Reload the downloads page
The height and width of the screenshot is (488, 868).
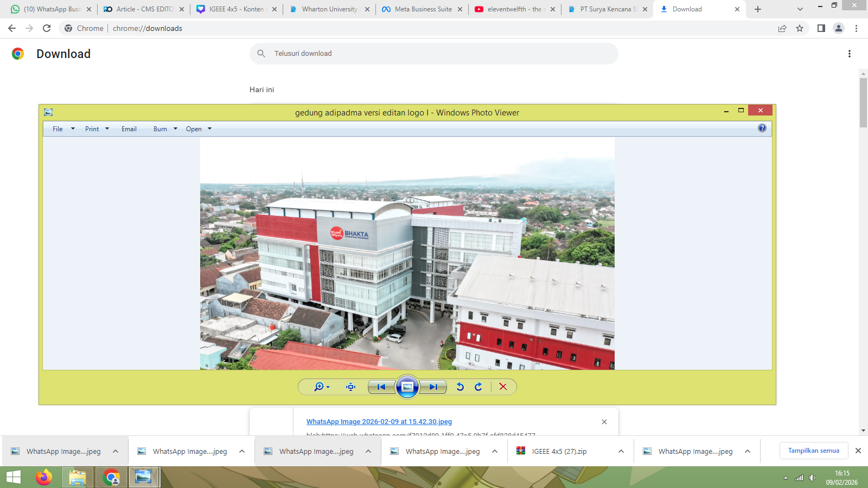click(47, 28)
